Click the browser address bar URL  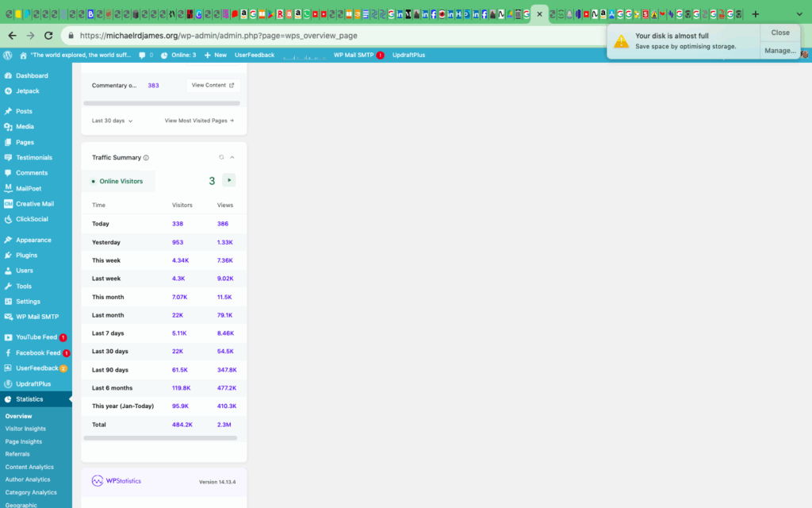pyautogui.click(x=218, y=36)
